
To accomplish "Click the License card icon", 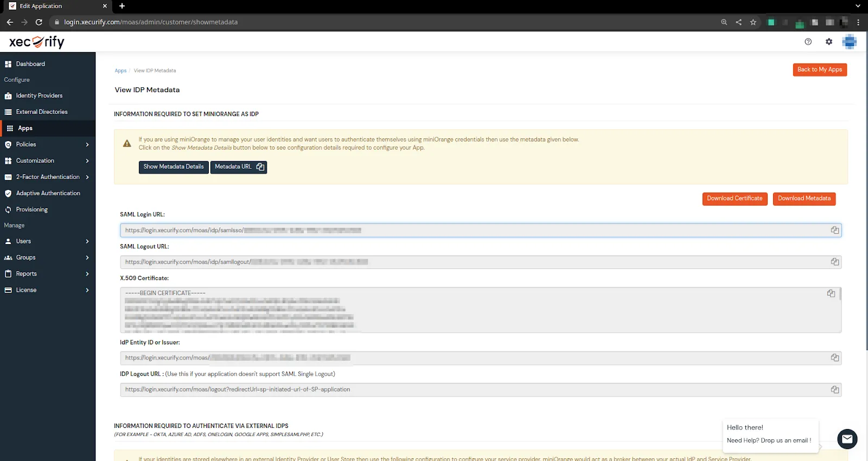I will 8,290.
